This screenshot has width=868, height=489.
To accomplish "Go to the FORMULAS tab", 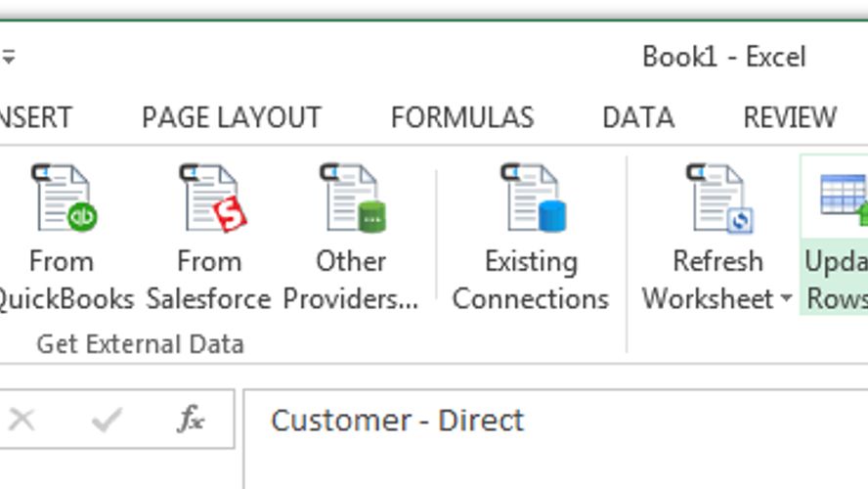I will tap(462, 117).
